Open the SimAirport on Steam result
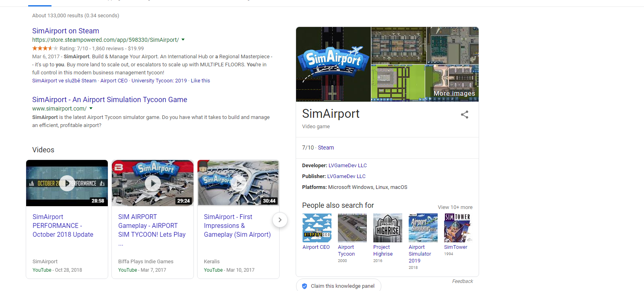The width and height of the screenshot is (644, 291). (66, 31)
